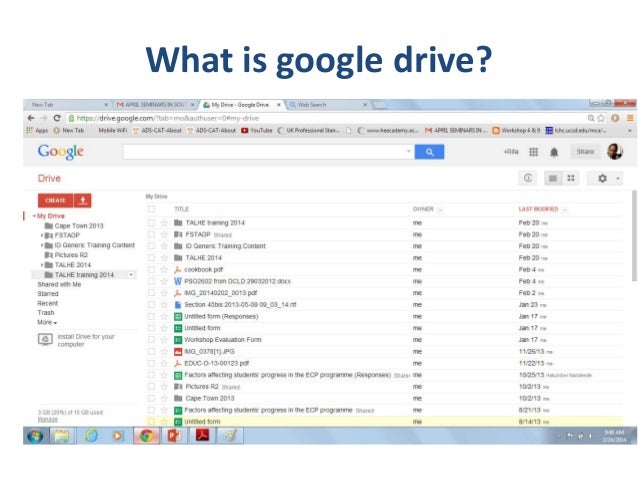Tick checkbox for FSTAOP folder
This screenshot has height=479, width=638.
coord(151,234)
